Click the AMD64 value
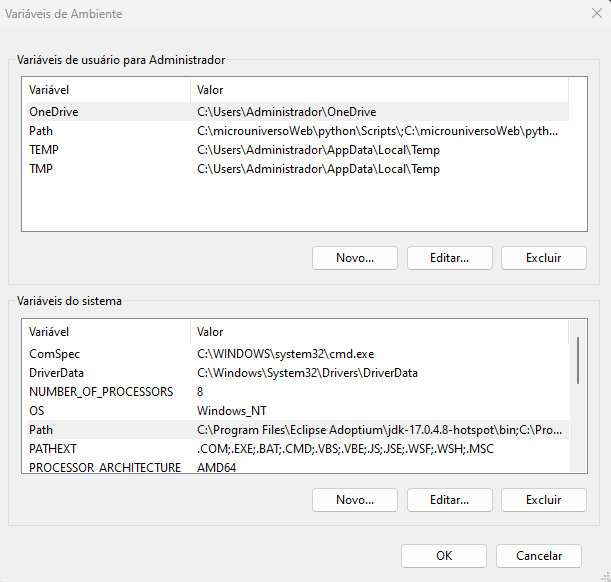 point(217,467)
